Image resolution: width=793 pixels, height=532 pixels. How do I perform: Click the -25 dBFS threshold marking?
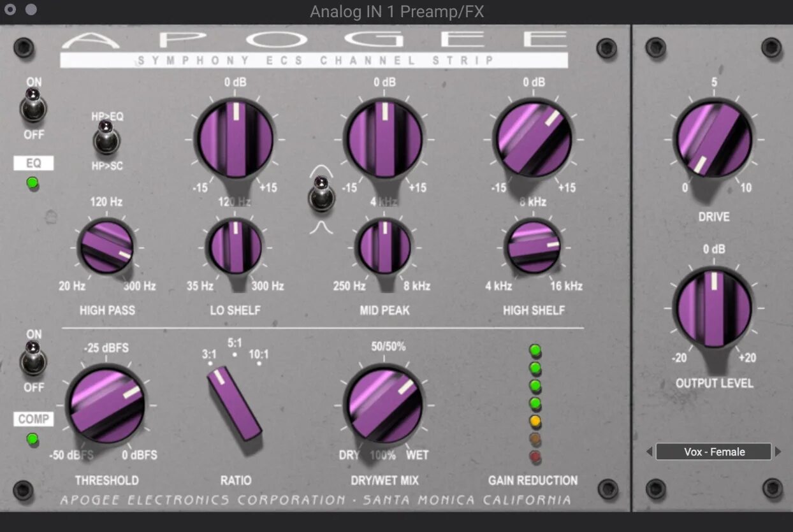(106, 347)
